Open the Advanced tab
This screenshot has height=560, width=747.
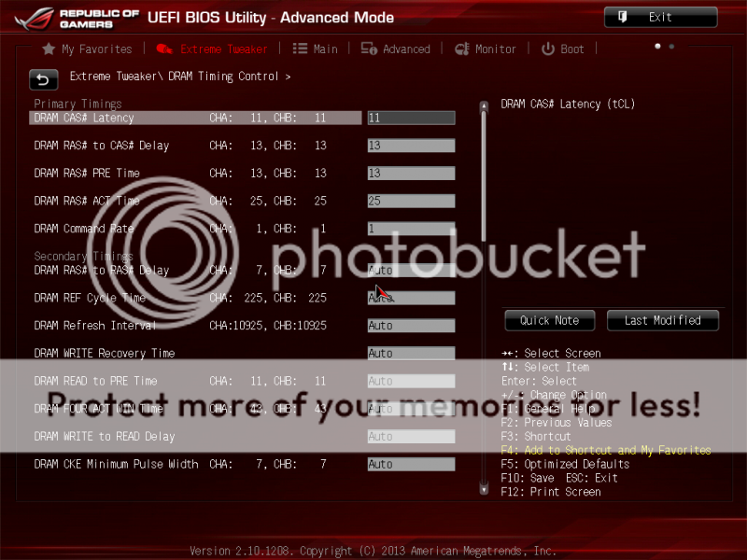click(395, 49)
